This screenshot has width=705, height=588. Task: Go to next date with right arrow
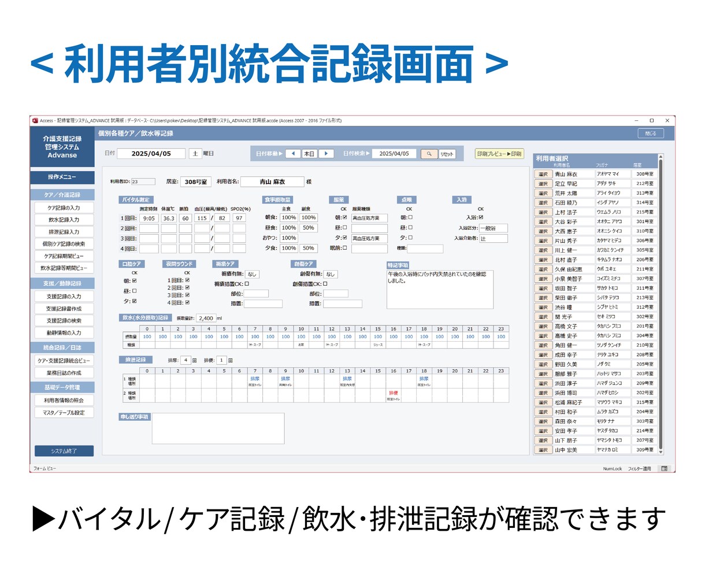pyautogui.click(x=326, y=154)
